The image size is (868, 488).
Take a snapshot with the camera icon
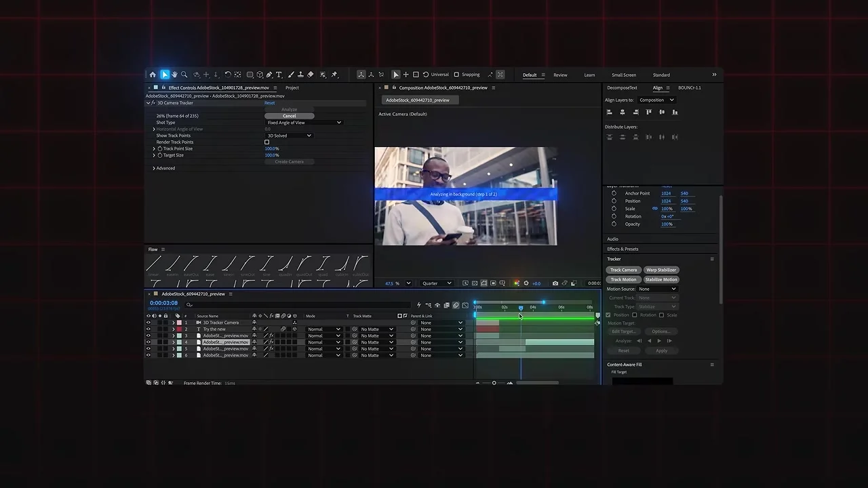555,283
